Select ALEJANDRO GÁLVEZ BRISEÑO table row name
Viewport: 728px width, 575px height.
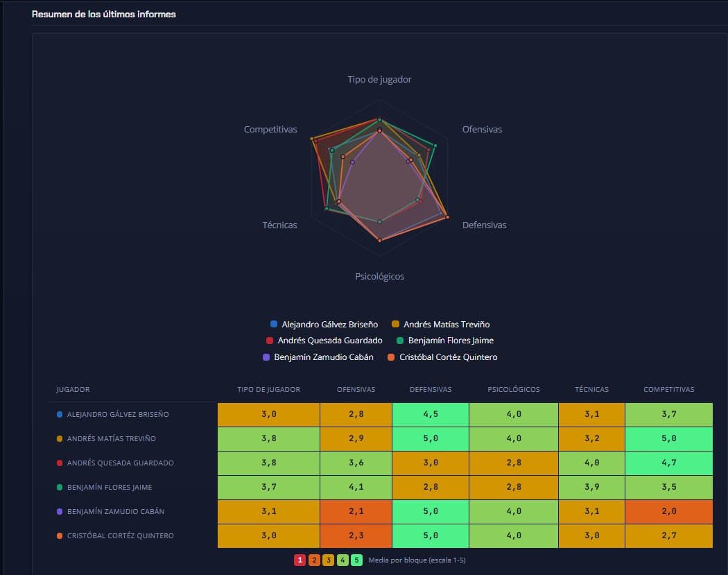(118, 414)
